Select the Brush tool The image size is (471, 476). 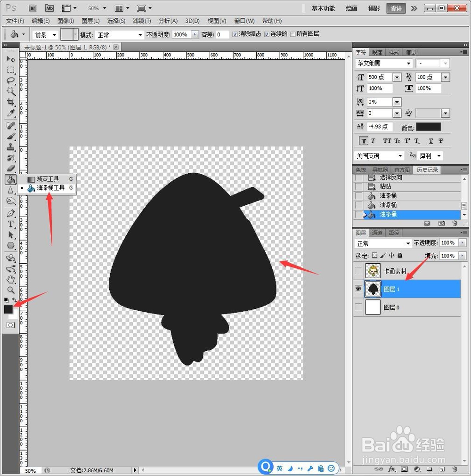(11, 137)
